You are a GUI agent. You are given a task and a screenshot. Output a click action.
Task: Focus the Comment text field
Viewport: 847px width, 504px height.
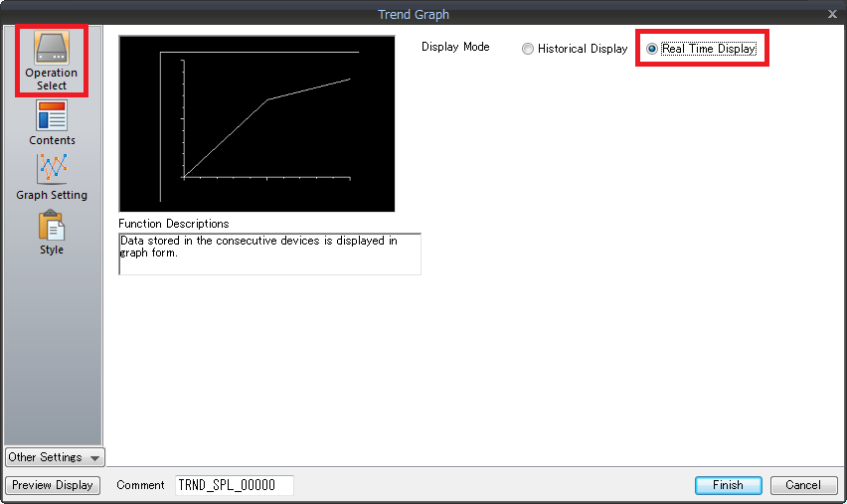[x=234, y=485]
